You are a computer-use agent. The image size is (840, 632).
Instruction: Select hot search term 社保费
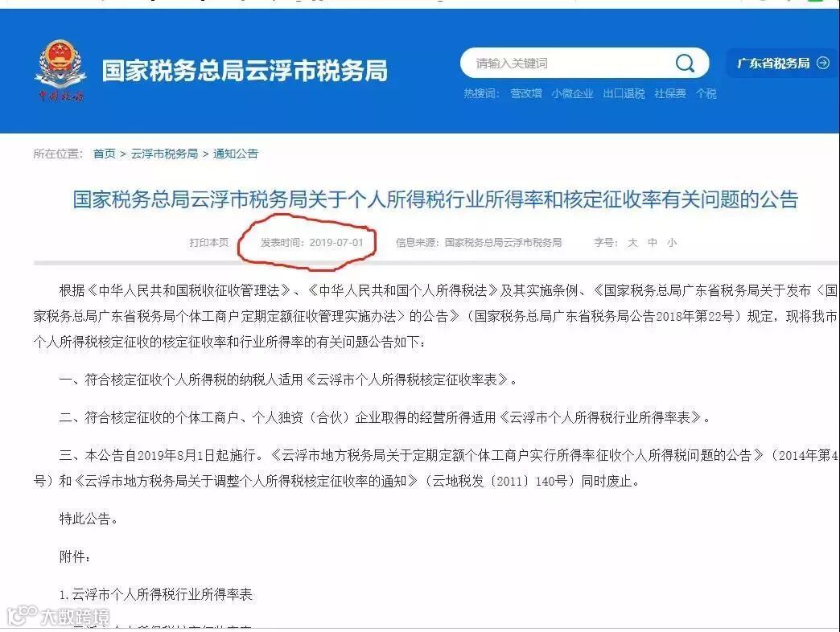(669, 93)
